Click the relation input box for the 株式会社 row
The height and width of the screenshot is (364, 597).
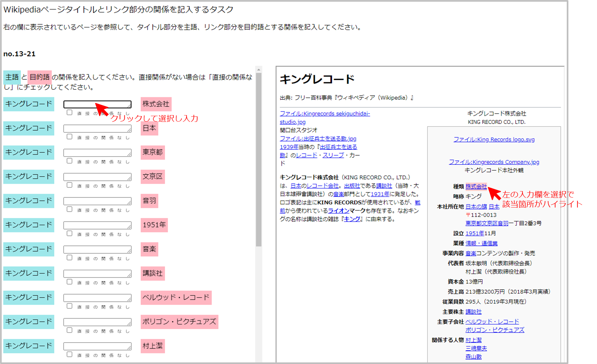97,104
